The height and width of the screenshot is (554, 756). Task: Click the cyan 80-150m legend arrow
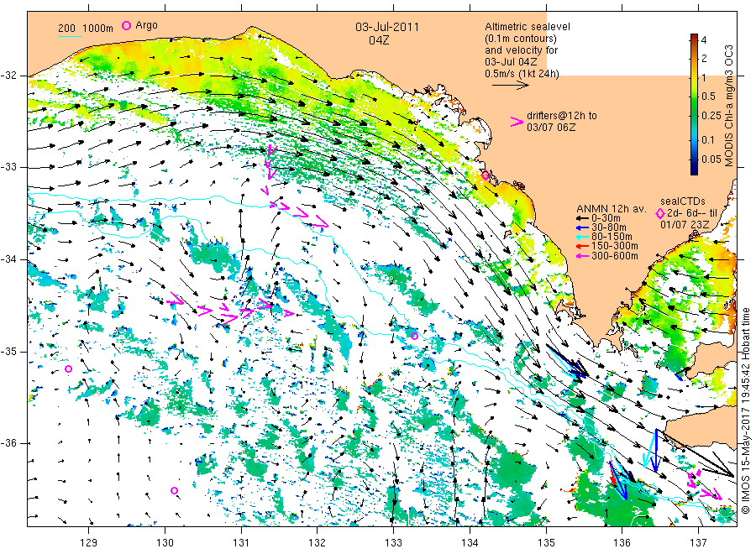(584, 237)
